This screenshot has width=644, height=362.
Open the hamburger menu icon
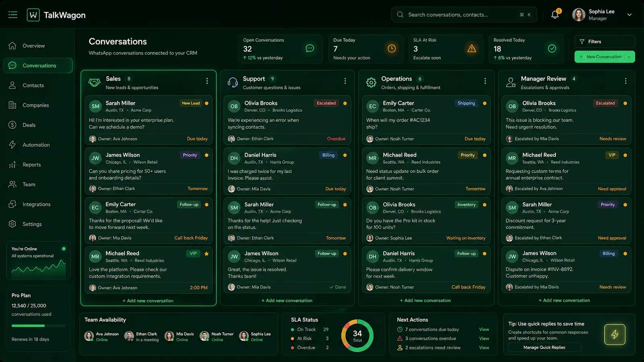[x=13, y=15]
